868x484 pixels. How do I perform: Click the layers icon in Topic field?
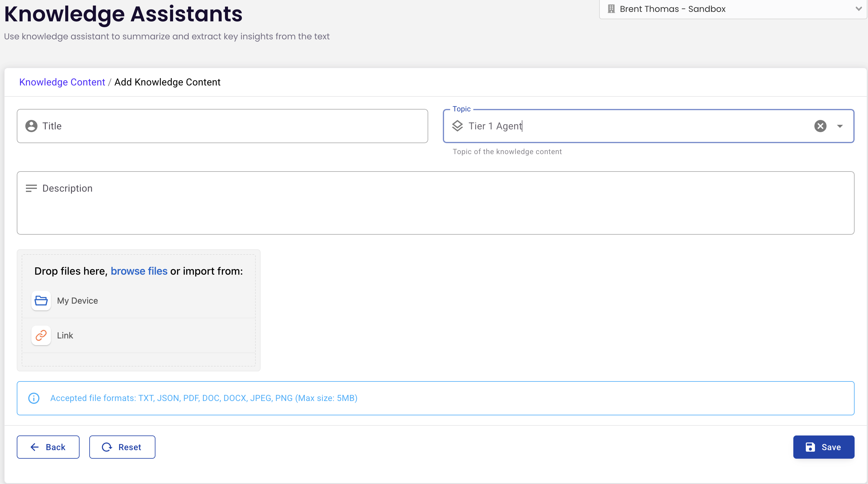tap(457, 126)
